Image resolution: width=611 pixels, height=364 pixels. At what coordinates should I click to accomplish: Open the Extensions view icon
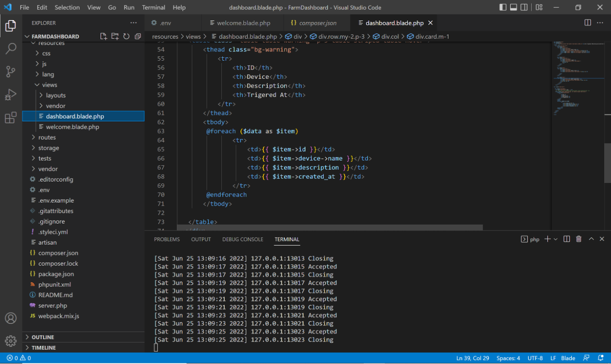11,118
